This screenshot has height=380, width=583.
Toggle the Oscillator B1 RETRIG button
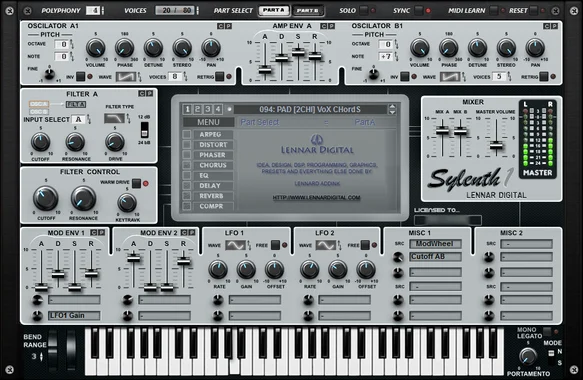point(544,77)
